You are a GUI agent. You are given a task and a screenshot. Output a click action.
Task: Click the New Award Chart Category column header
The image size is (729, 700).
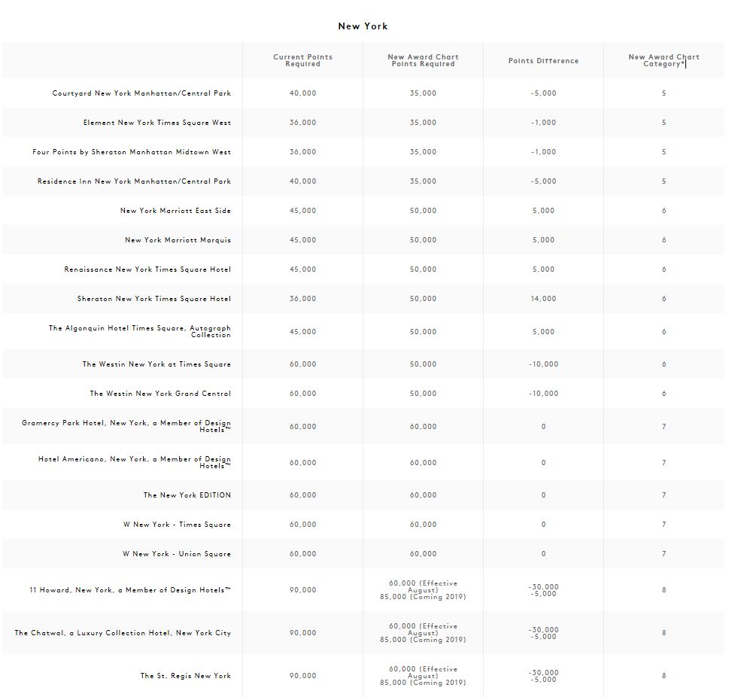(664, 60)
